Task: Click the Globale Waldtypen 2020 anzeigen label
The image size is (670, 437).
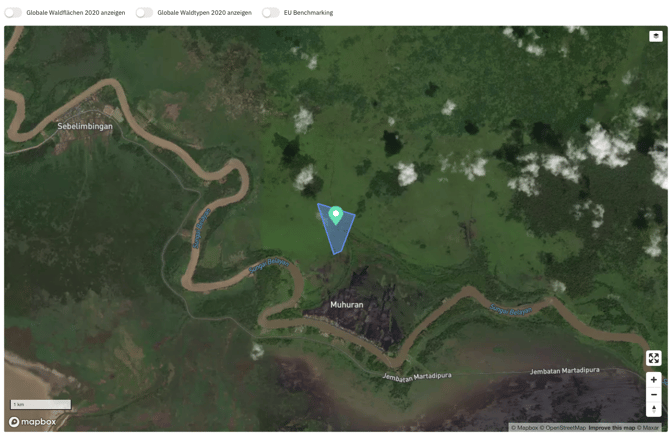Action: point(204,13)
